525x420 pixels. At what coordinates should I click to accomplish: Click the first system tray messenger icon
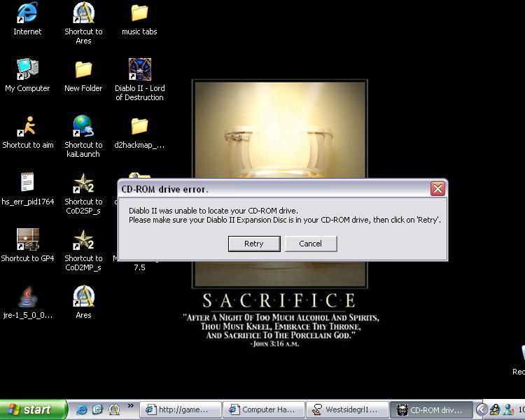[x=495, y=409]
